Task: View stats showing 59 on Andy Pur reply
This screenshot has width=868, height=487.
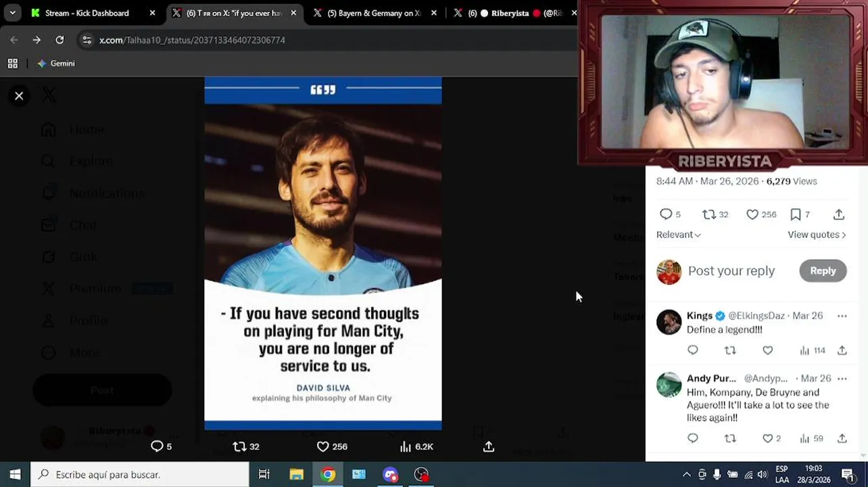Action: click(x=811, y=439)
